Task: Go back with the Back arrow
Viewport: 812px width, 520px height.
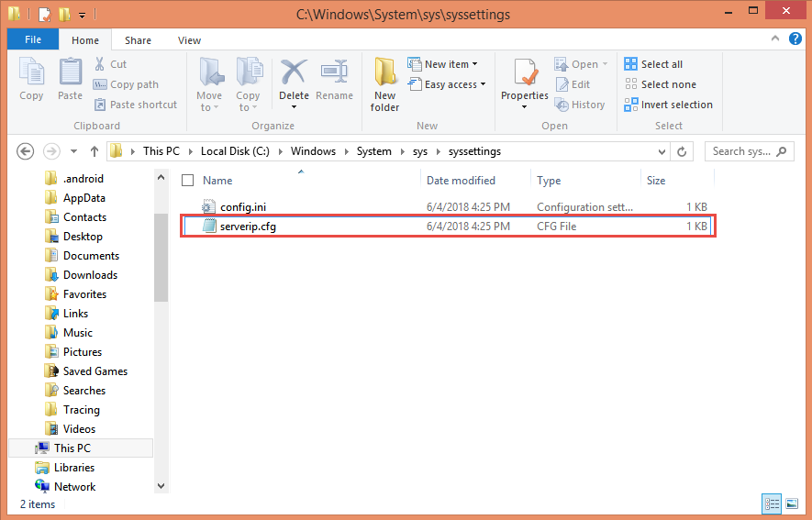Action: (x=26, y=151)
